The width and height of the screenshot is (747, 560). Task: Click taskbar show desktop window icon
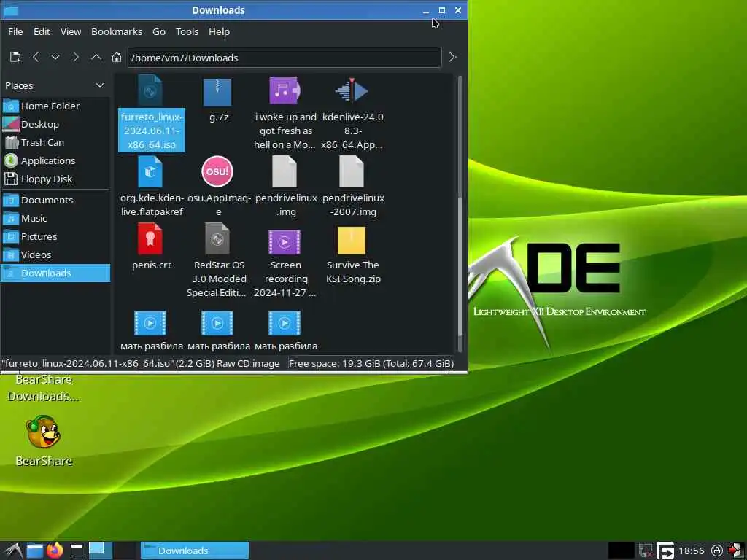pos(76,551)
